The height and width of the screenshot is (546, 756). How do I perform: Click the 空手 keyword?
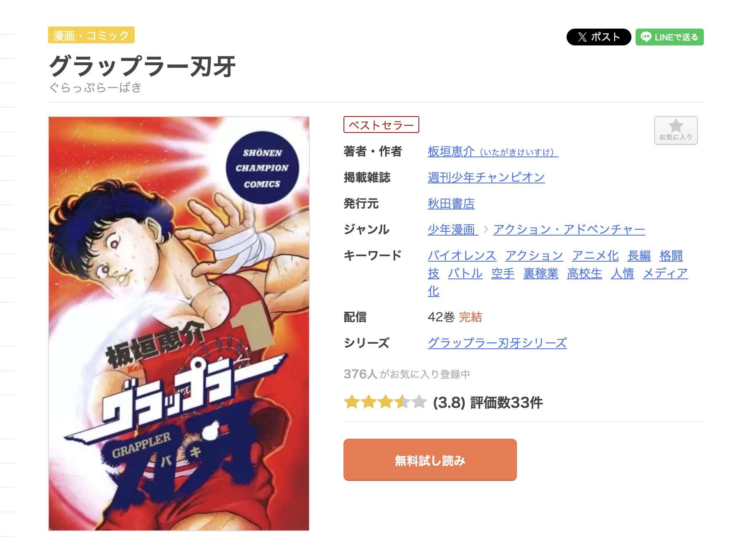click(503, 273)
